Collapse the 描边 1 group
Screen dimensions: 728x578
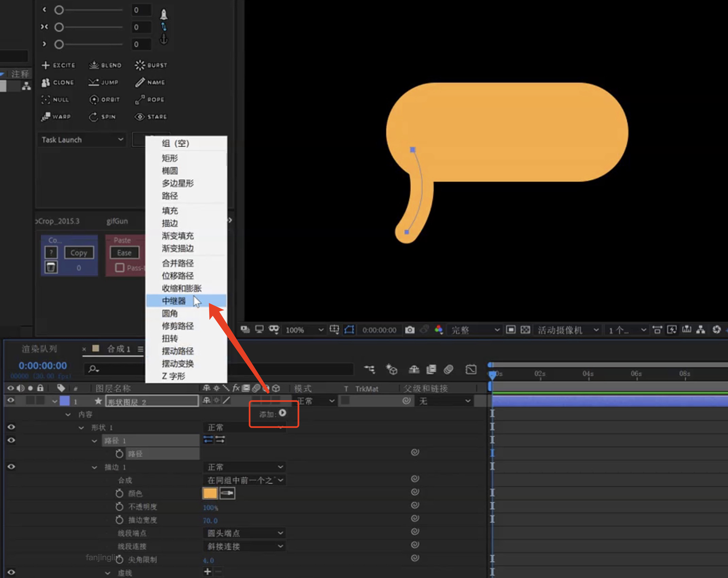click(x=94, y=467)
